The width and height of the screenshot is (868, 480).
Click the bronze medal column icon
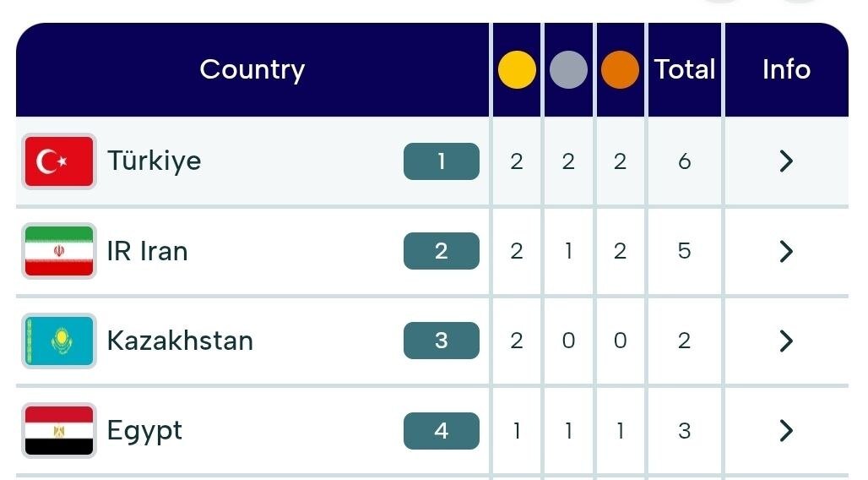pyautogui.click(x=620, y=70)
